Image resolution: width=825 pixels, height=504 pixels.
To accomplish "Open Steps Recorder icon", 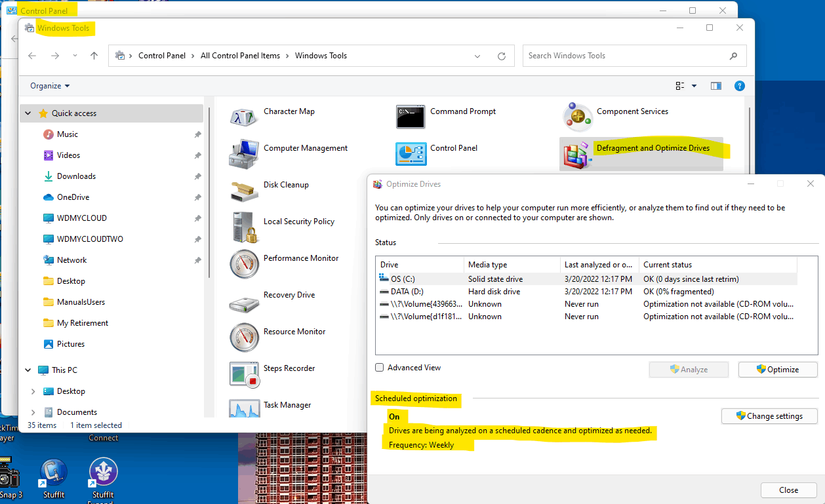I will 244,374.
